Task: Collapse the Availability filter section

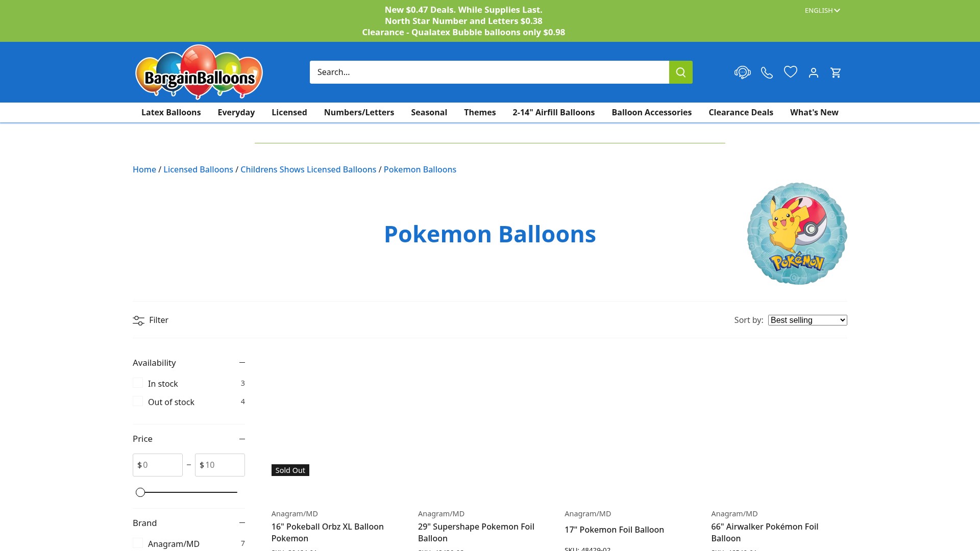Action: click(242, 362)
